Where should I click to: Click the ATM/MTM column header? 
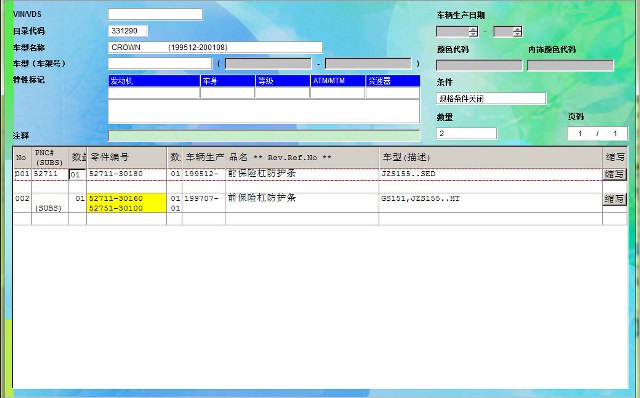338,81
